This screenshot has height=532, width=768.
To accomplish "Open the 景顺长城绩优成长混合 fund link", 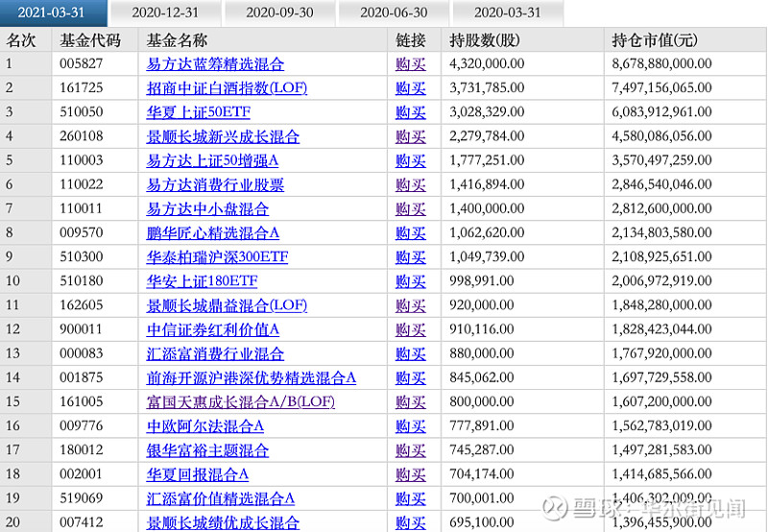I will (223, 522).
